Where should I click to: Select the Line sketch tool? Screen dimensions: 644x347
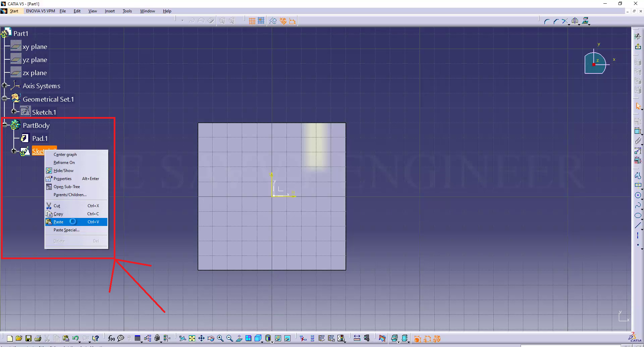pos(638,225)
